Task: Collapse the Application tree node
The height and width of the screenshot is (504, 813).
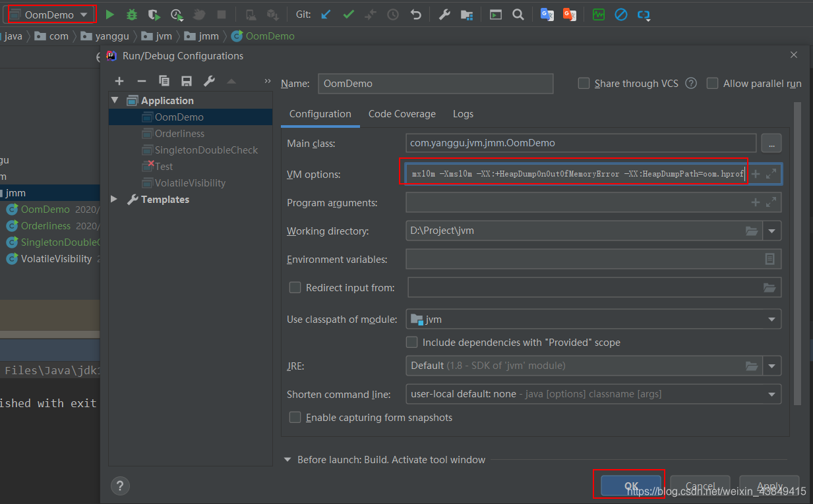Action: click(115, 100)
